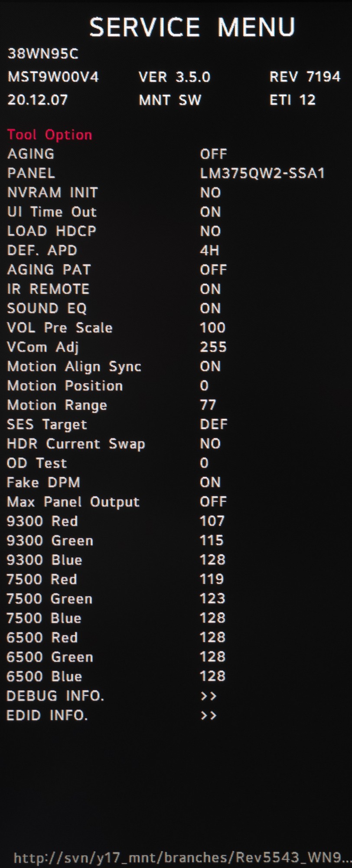Image resolution: width=352 pixels, height=868 pixels.
Task: Select SES Target DEF value
Action: pos(213,424)
